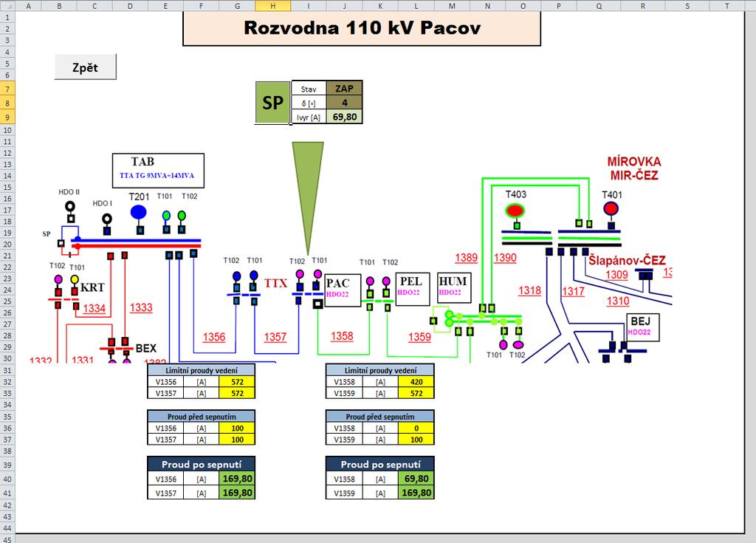Viewport: 756px width, 543px height.
Task: Select column A header
Action: coord(29,6)
